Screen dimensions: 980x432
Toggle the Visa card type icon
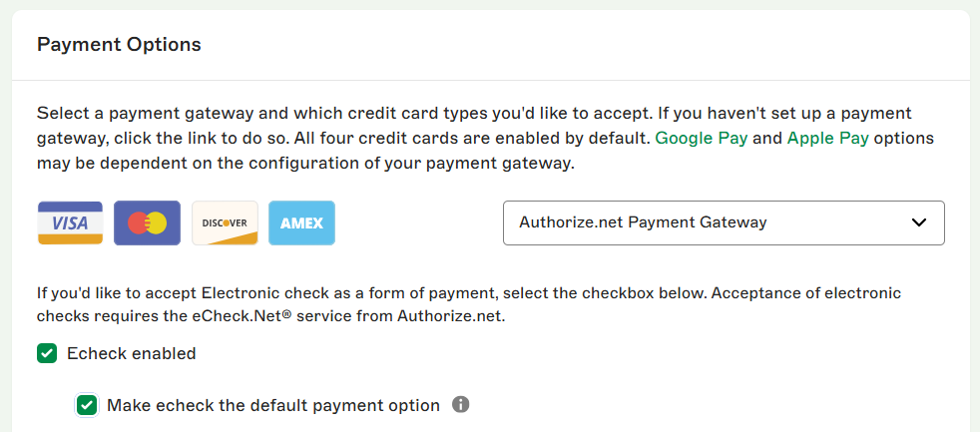(x=70, y=222)
